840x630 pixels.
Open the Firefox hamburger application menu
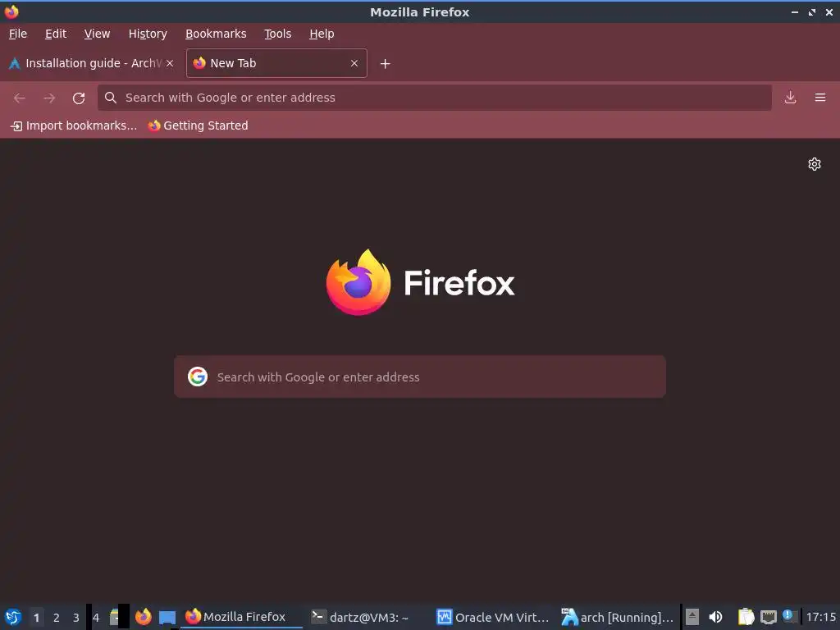(820, 98)
